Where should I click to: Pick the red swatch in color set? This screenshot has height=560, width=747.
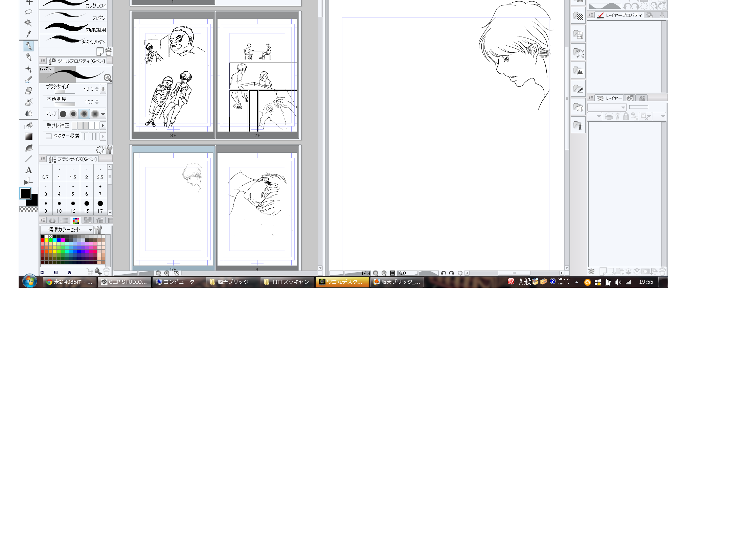[x=43, y=240]
